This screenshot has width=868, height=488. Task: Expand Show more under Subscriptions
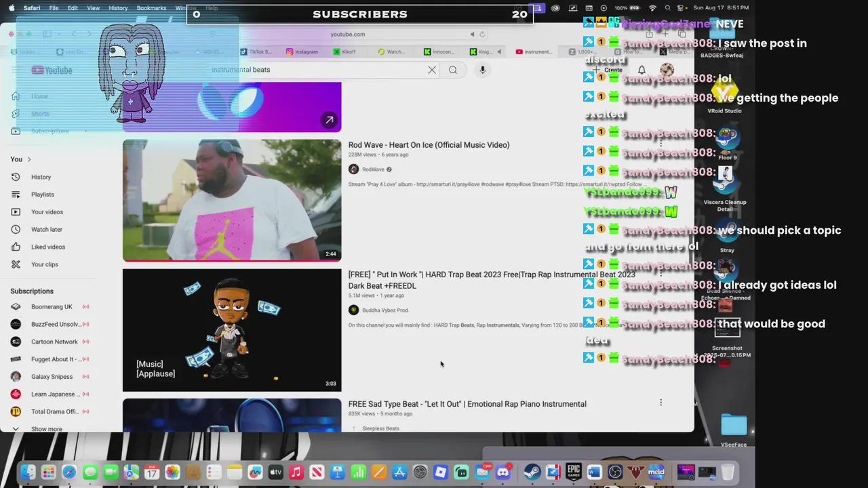(46, 428)
